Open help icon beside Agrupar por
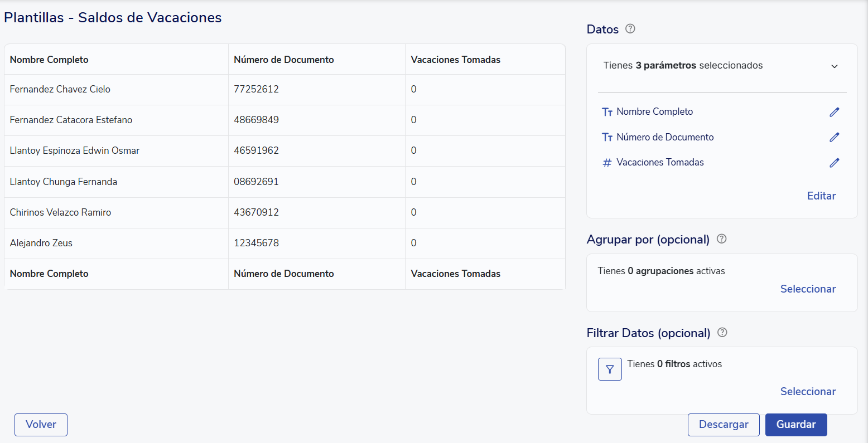The image size is (868, 443). (x=721, y=239)
